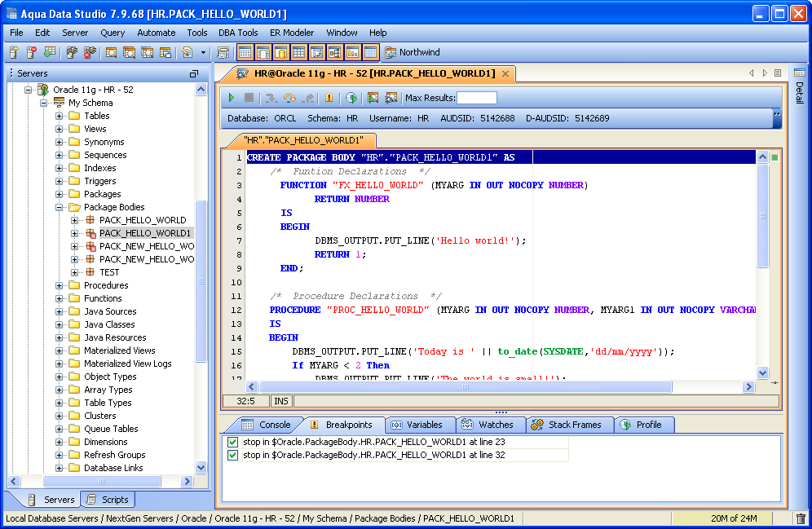Click the trash can icon in status bar
The height and width of the screenshot is (529, 812).
click(800, 518)
